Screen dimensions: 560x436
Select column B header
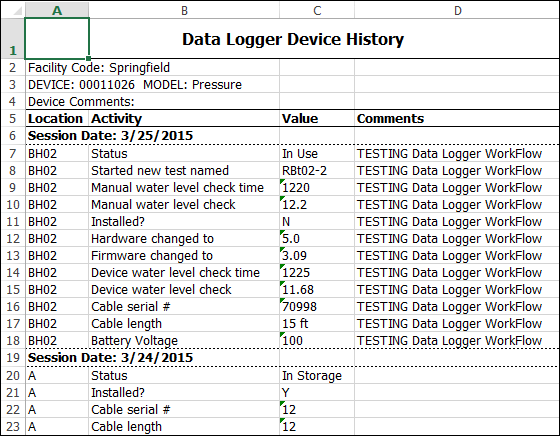click(184, 10)
